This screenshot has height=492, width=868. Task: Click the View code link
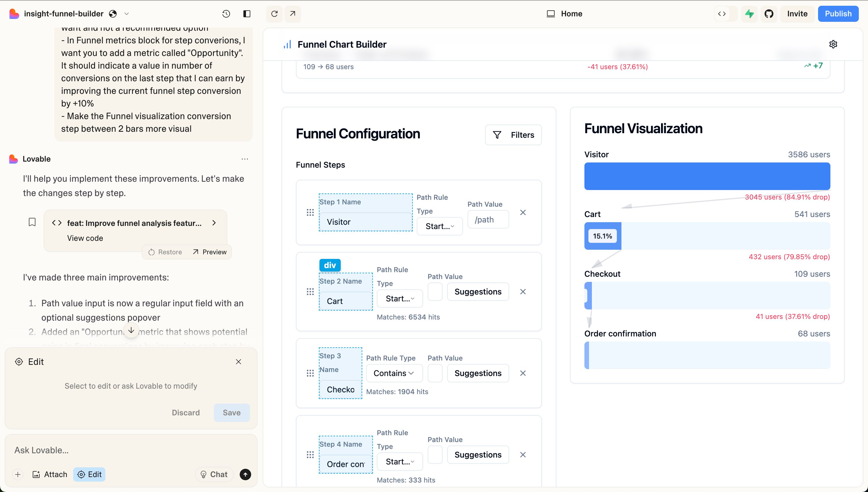click(x=85, y=238)
